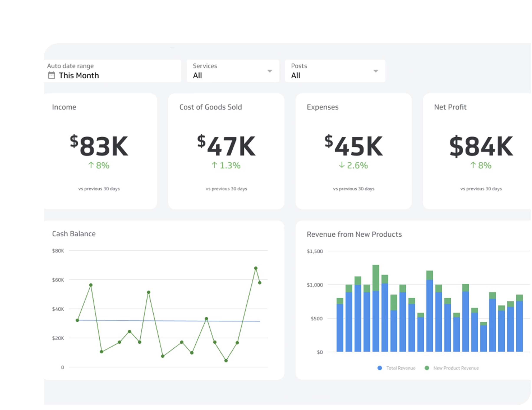Click the Expenses down arrow 2.6% indicator
Image resolution: width=532 pixels, height=410 pixels.
353,165
